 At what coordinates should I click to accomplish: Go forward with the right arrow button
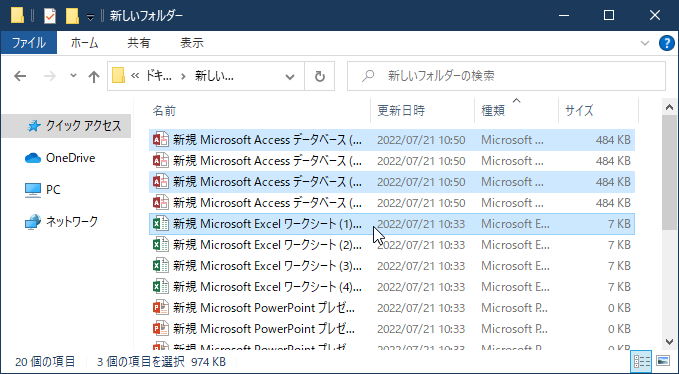click(50, 77)
